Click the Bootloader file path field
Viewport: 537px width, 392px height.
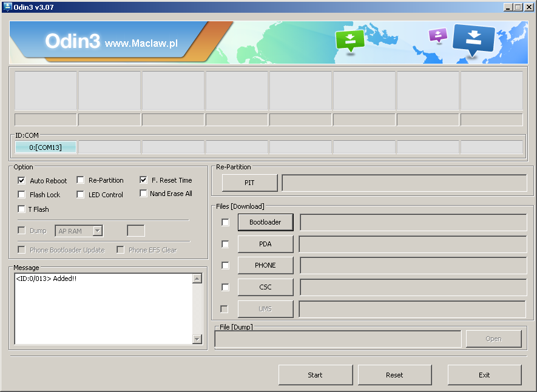[x=413, y=222]
